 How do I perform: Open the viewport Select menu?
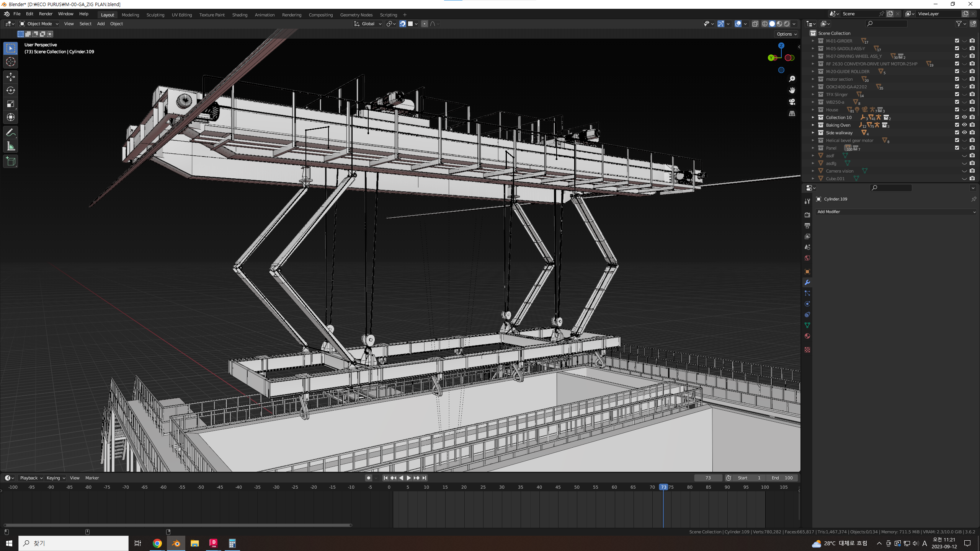click(x=85, y=24)
